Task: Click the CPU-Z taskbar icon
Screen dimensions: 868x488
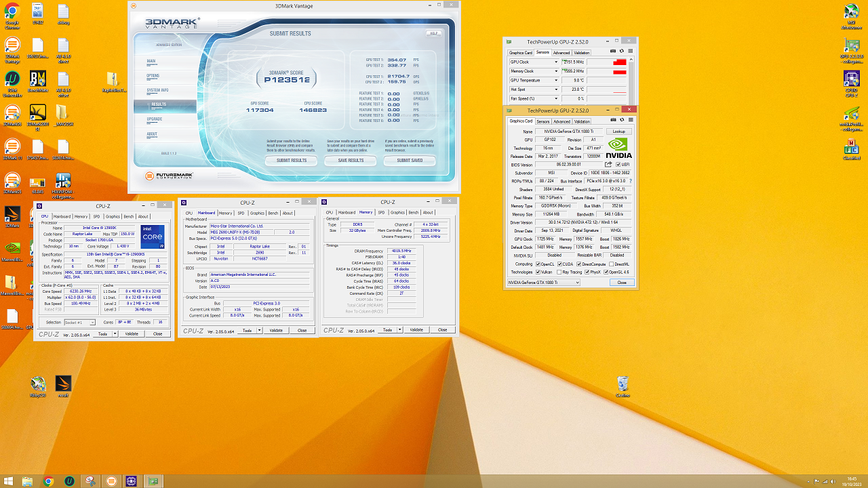Action: 130,481
